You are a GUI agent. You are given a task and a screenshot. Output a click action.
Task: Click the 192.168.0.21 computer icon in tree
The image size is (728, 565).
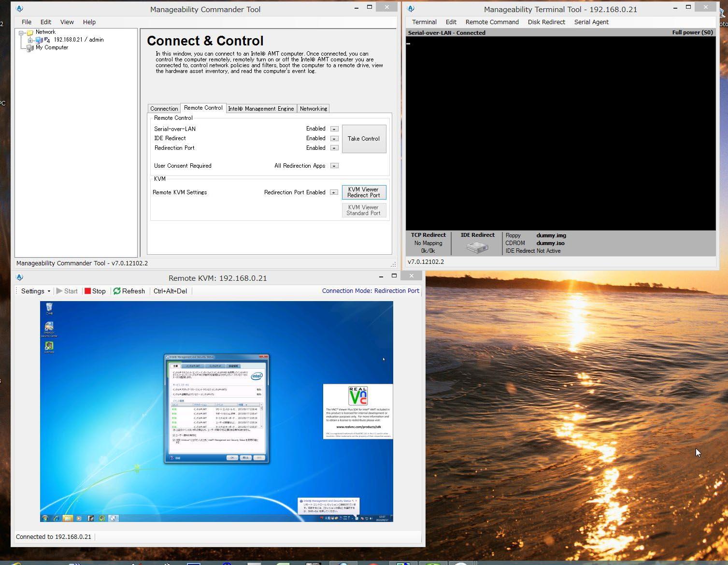pos(39,40)
